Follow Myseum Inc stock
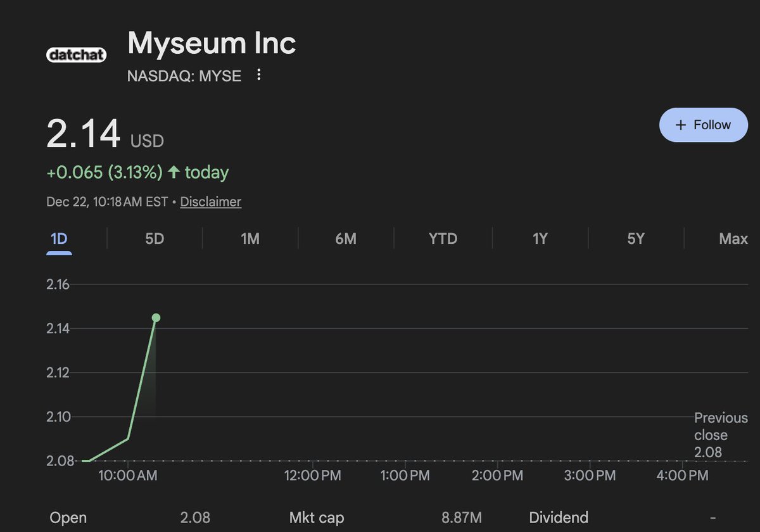This screenshot has height=532, width=760. pos(703,125)
